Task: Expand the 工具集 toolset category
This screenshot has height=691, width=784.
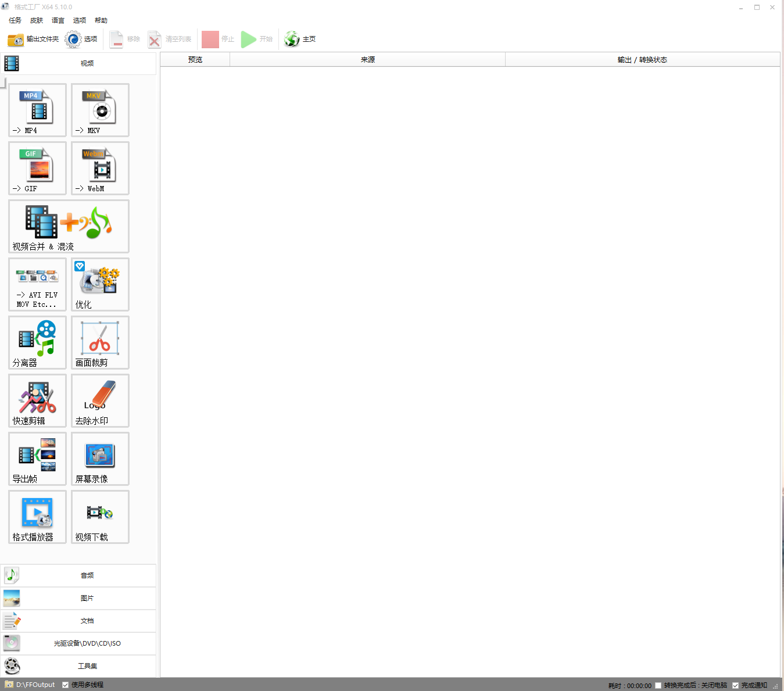Action: pyautogui.click(x=78, y=666)
